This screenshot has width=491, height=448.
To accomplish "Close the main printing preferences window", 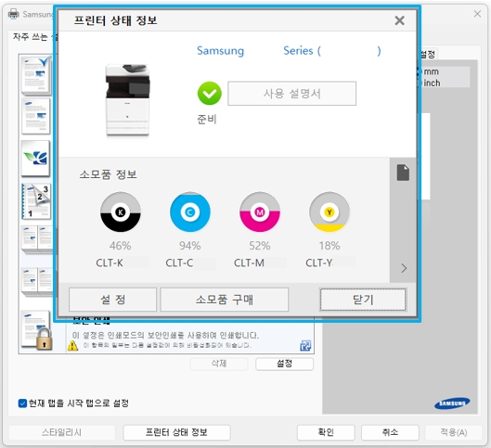I will click(x=477, y=14).
